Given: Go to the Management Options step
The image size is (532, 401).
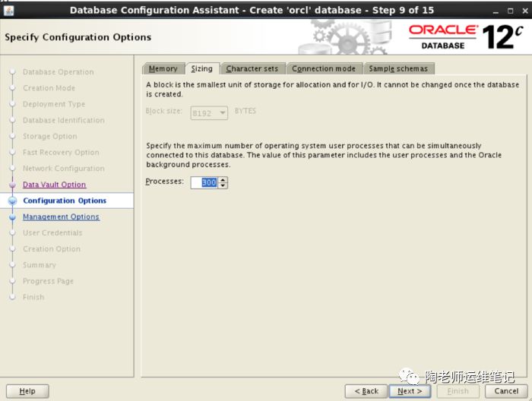Looking at the screenshot, I should pyautogui.click(x=61, y=216).
